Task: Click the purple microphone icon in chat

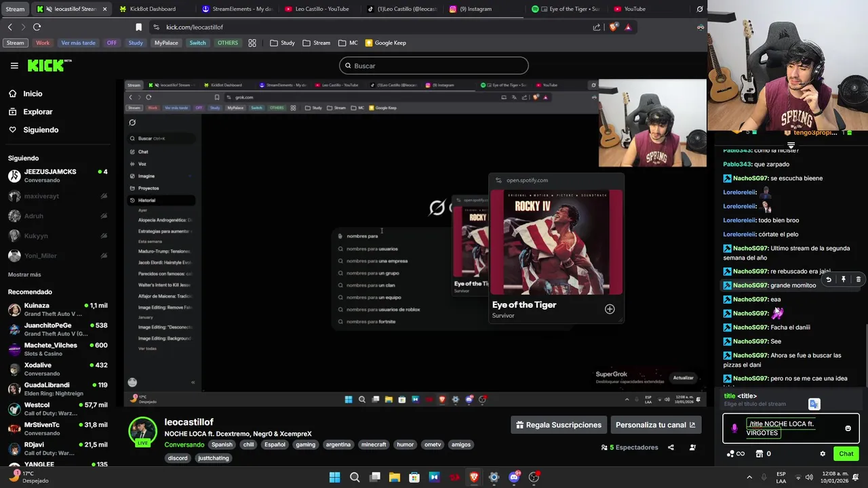Action: click(734, 428)
